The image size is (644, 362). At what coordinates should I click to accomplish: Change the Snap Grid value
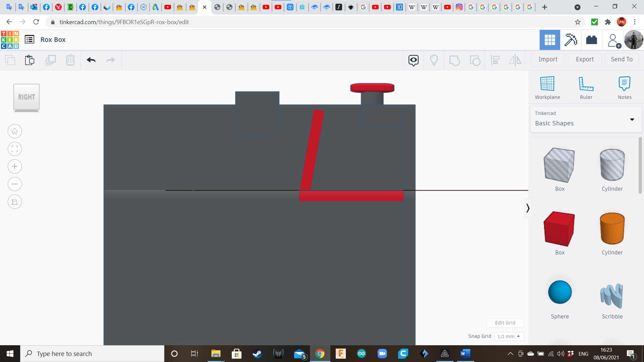[509, 336]
